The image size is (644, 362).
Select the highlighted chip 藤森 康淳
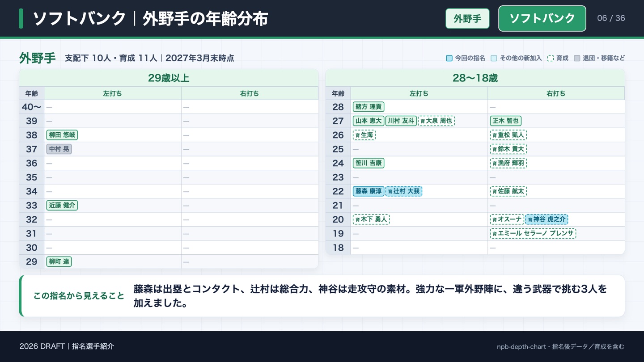[369, 191]
